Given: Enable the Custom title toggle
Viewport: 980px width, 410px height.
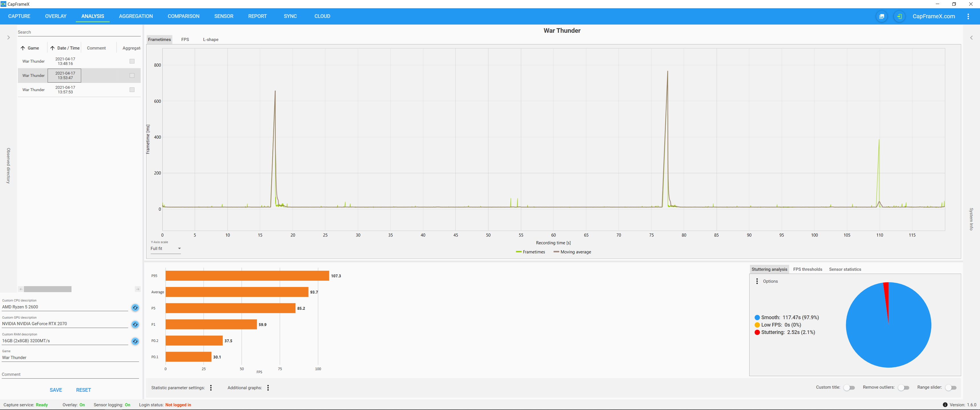Looking at the screenshot, I should tap(849, 388).
